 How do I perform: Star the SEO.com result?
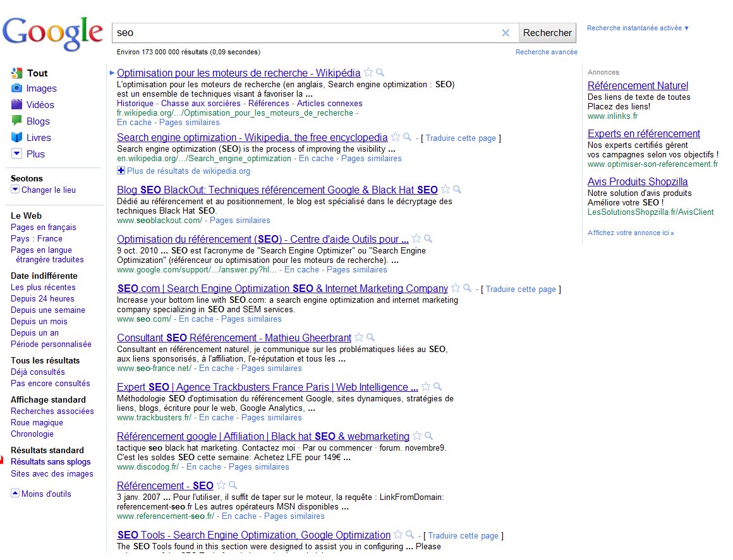456,288
